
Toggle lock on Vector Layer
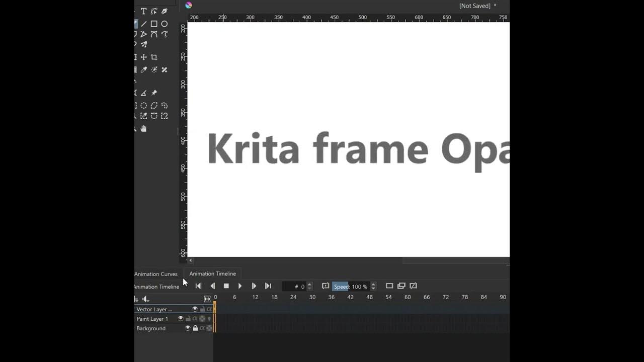click(x=202, y=309)
